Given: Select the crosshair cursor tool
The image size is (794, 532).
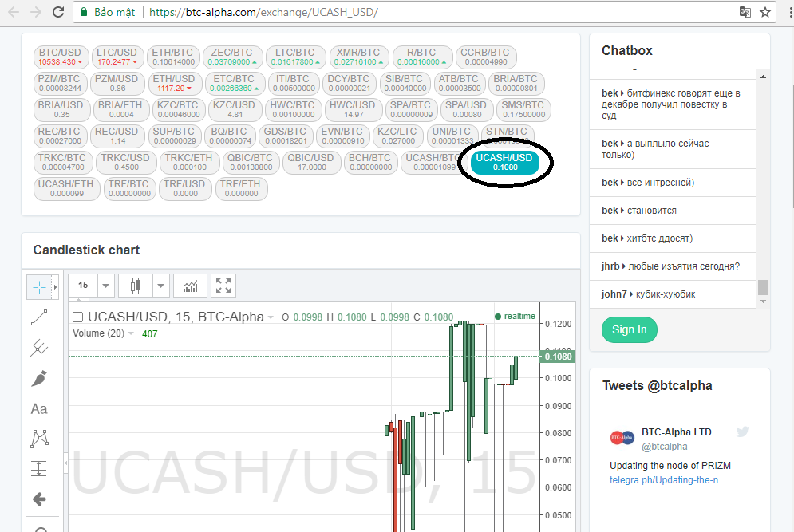Looking at the screenshot, I should pos(39,287).
